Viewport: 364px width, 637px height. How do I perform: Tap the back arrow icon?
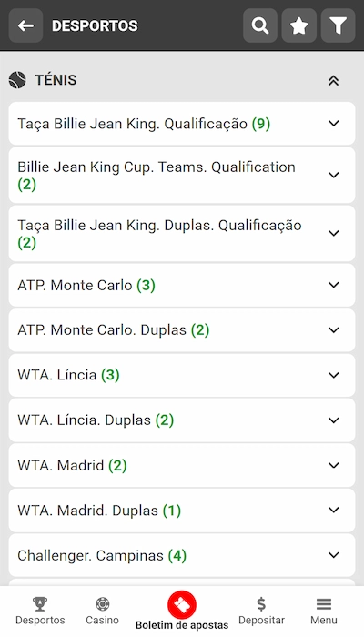(x=25, y=25)
